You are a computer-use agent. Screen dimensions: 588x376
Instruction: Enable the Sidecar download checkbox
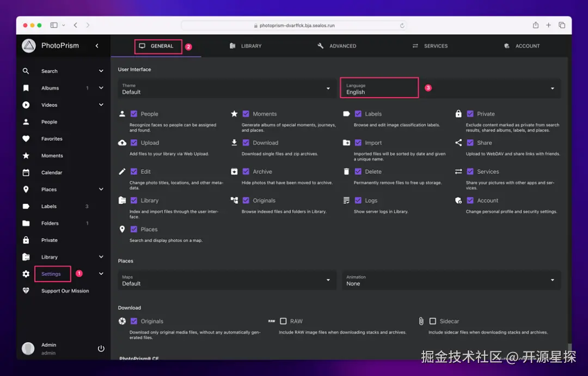pos(433,321)
